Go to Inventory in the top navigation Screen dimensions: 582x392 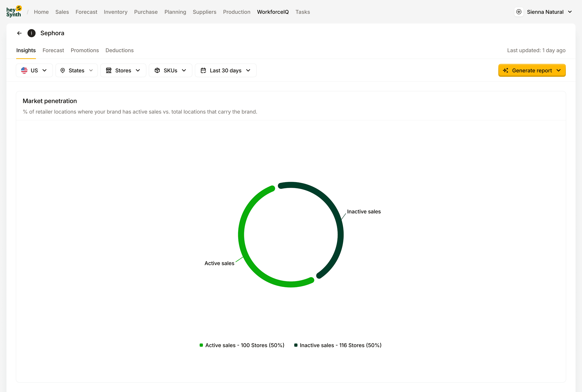click(x=115, y=12)
